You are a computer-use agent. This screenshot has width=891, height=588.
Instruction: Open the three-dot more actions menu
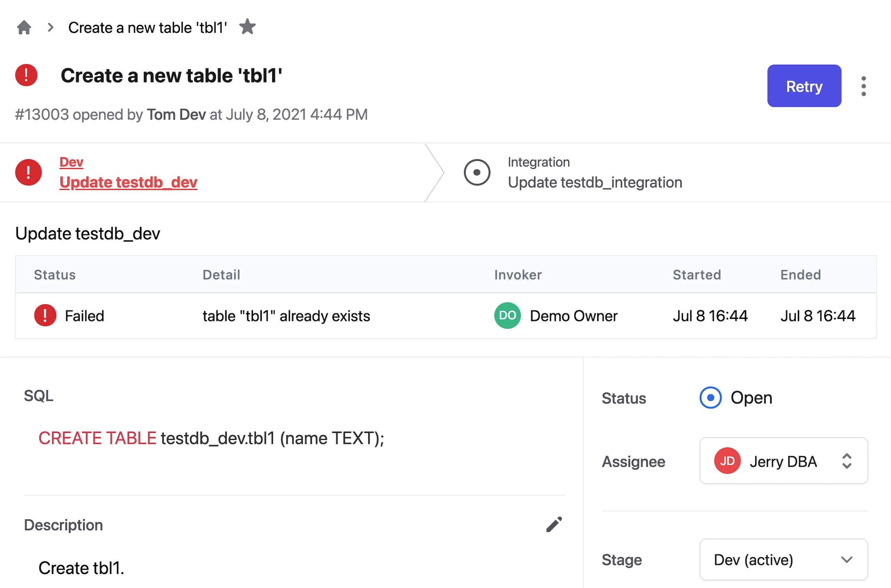click(x=863, y=86)
